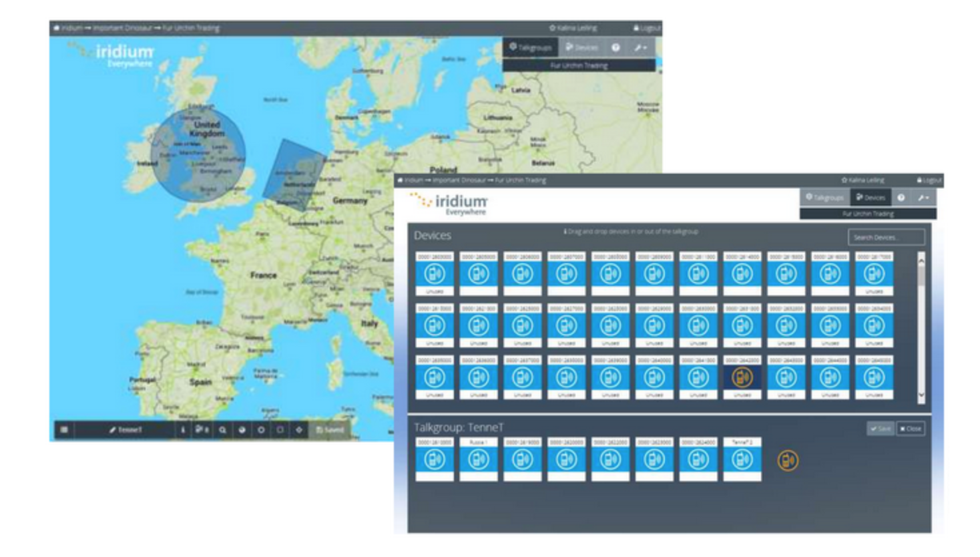
Task: Select first device card in TenneT talkgroup row
Action: point(435,459)
